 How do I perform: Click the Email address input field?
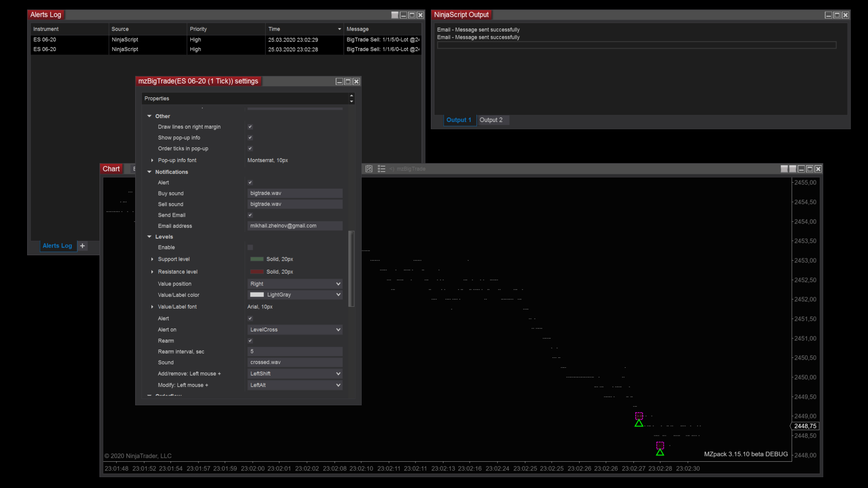(x=295, y=226)
